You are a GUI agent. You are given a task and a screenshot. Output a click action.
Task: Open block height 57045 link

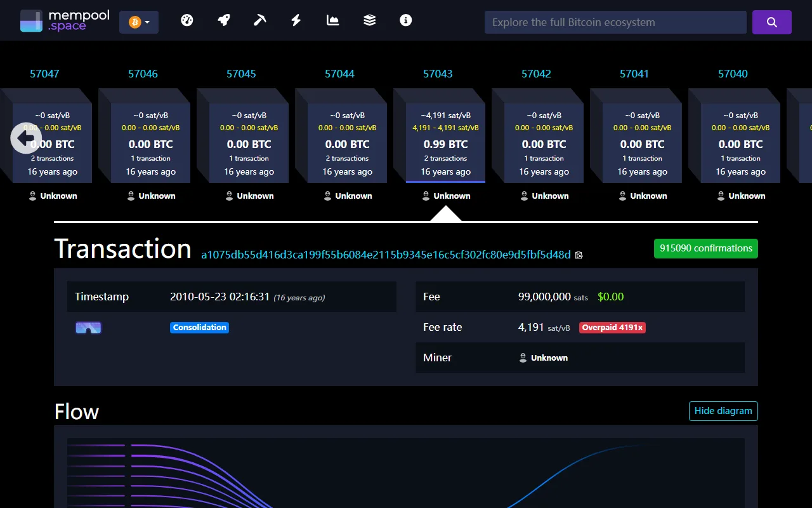pos(241,74)
